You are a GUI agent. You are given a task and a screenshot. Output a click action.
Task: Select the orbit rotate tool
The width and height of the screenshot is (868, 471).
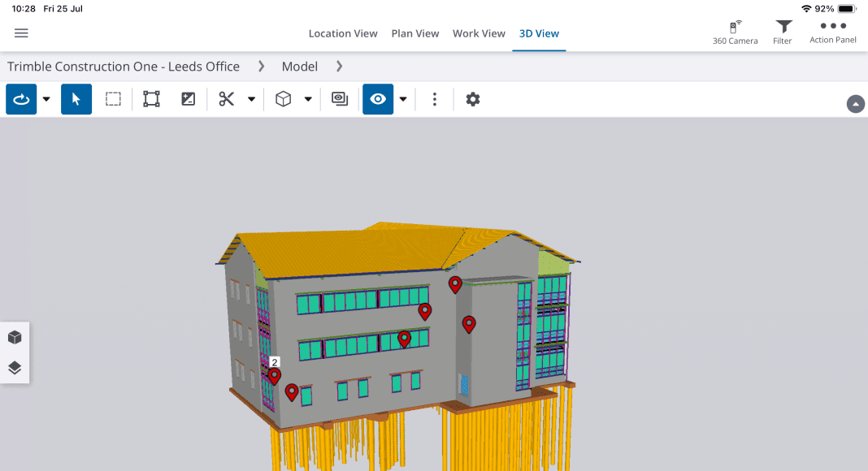pos(21,99)
